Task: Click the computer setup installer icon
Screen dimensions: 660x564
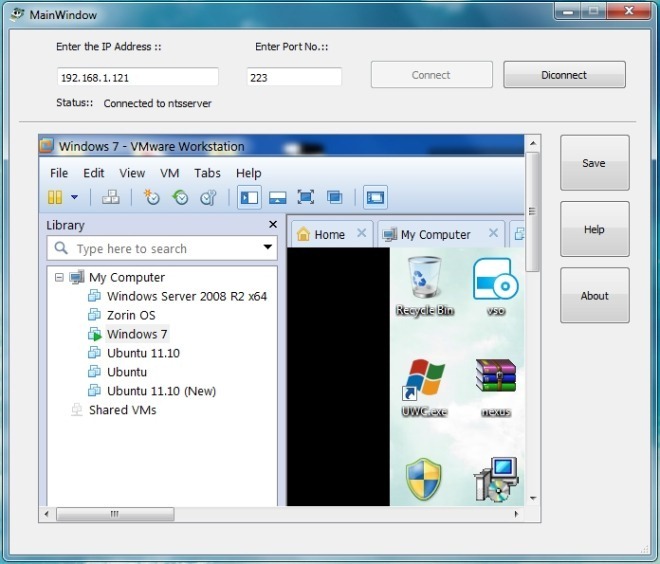Action: coord(496,480)
